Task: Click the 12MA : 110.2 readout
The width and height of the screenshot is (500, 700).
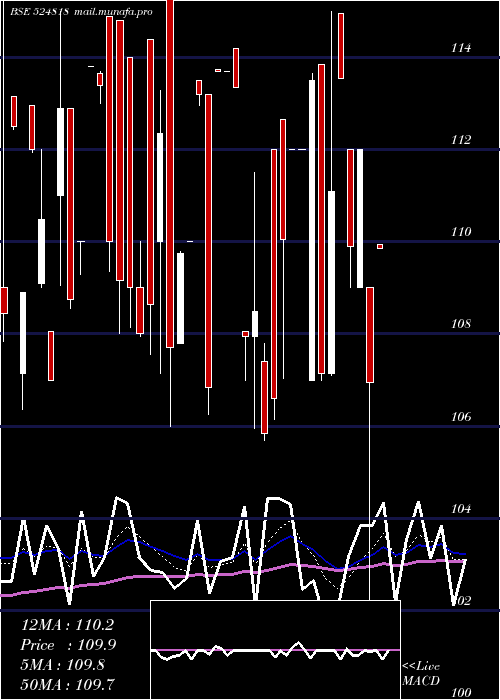Action: click(x=67, y=625)
